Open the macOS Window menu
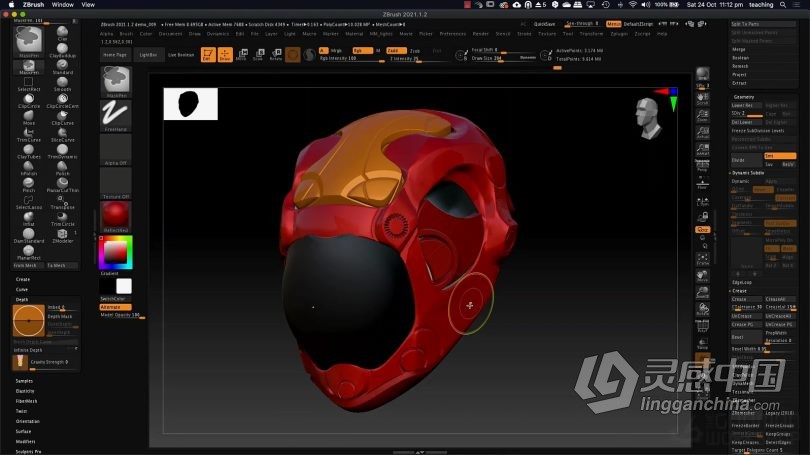Screen dimensions: 810x455 (63, 5)
